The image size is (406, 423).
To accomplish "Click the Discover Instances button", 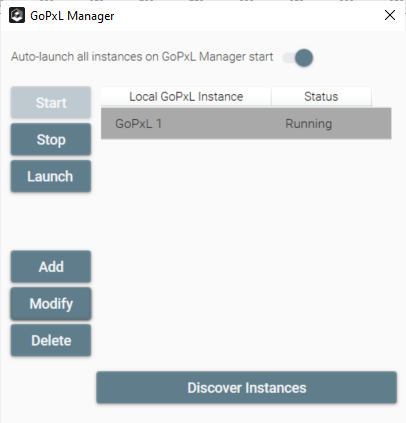I will (x=247, y=388).
